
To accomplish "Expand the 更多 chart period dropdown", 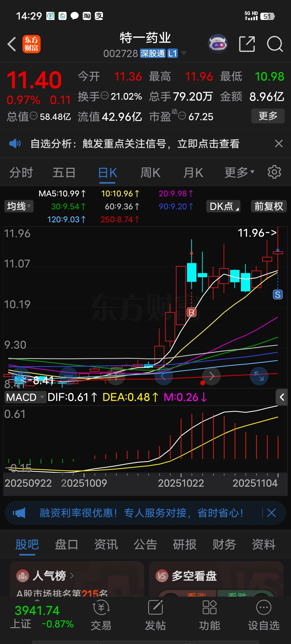I will tap(239, 173).
